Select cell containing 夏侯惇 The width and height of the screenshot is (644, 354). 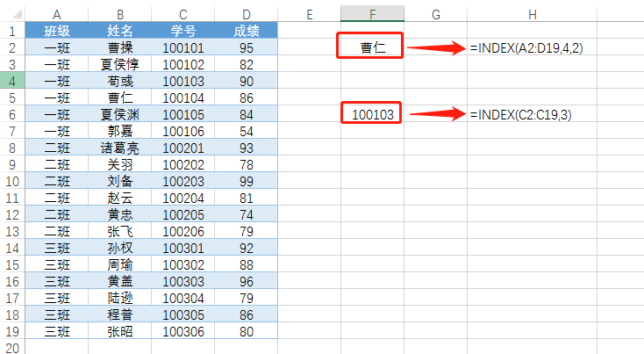tap(120, 64)
